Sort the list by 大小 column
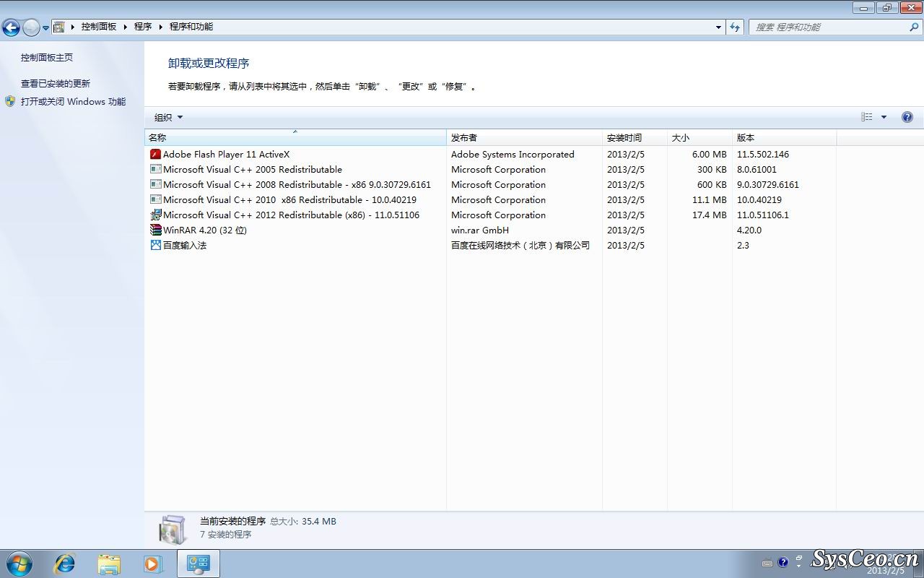The height and width of the screenshot is (578, 924). tap(699, 137)
